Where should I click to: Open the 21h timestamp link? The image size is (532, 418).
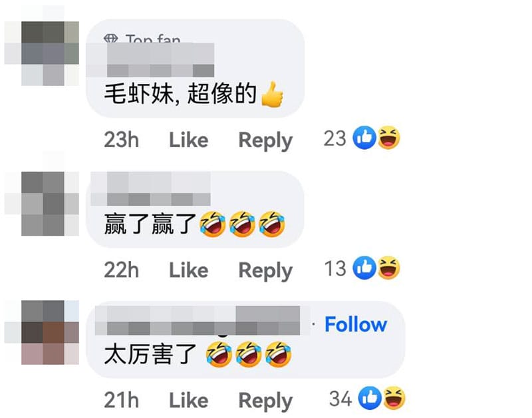tap(122, 400)
